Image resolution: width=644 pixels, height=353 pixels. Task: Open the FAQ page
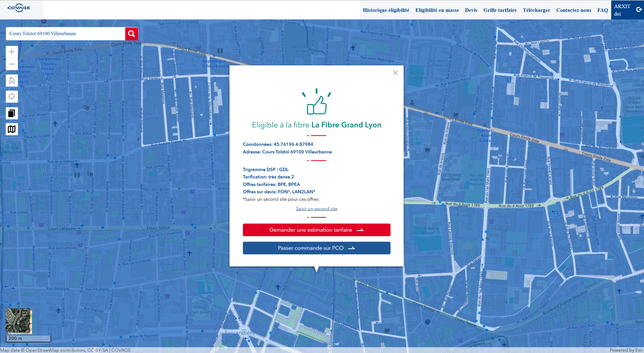[x=602, y=10]
